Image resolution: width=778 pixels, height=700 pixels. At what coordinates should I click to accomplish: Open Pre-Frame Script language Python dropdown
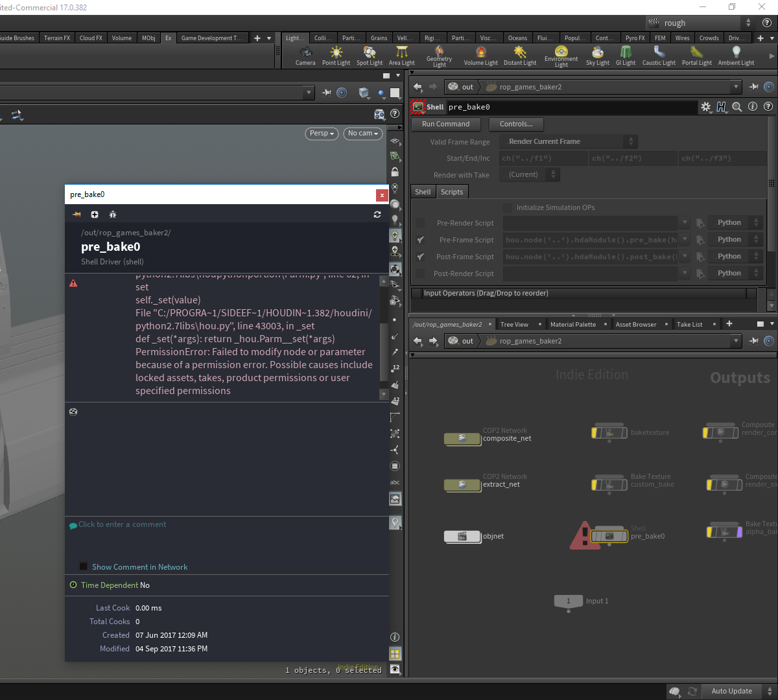point(735,240)
